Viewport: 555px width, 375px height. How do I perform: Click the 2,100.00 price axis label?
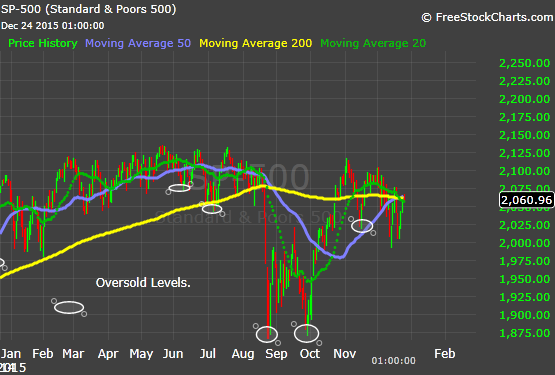coord(525,171)
